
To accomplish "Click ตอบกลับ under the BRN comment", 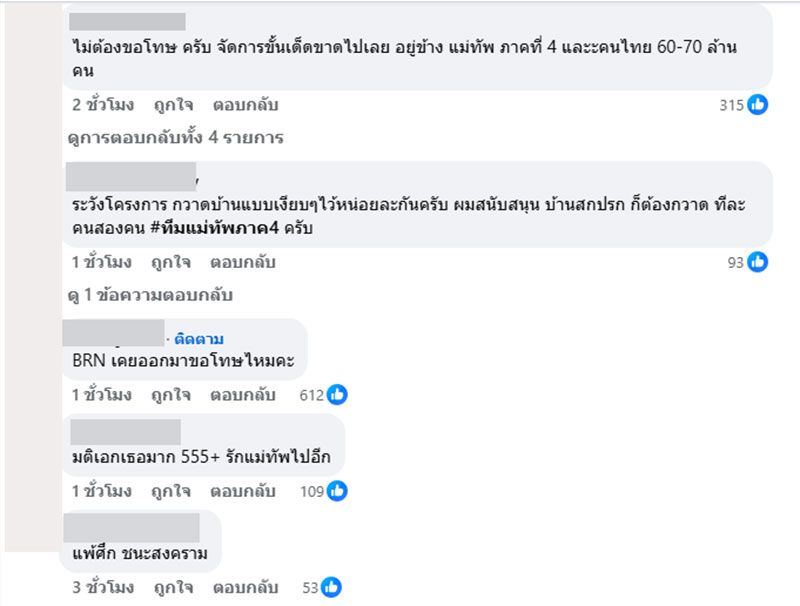I will [x=242, y=394].
